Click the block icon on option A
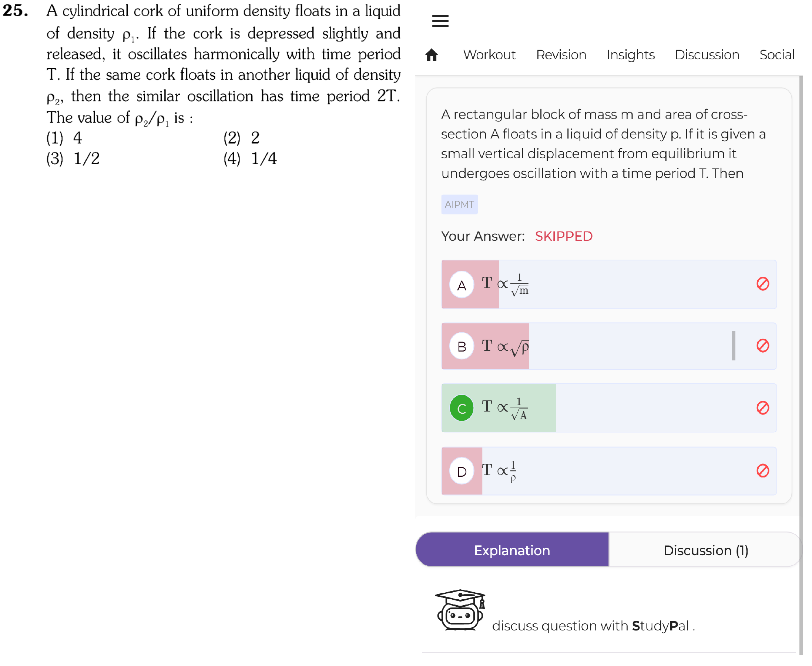Image resolution: width=812 pixels, height=666 pixels. coord(762,283)
